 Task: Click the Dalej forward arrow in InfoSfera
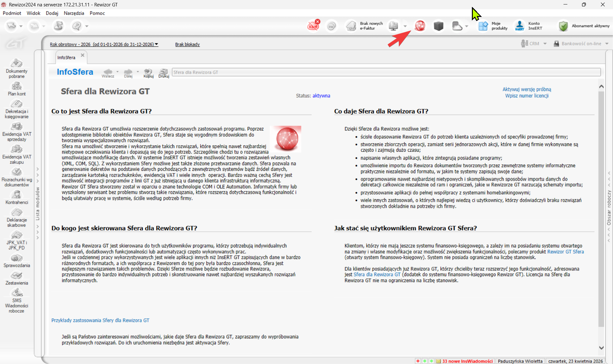tap(128, 73)
